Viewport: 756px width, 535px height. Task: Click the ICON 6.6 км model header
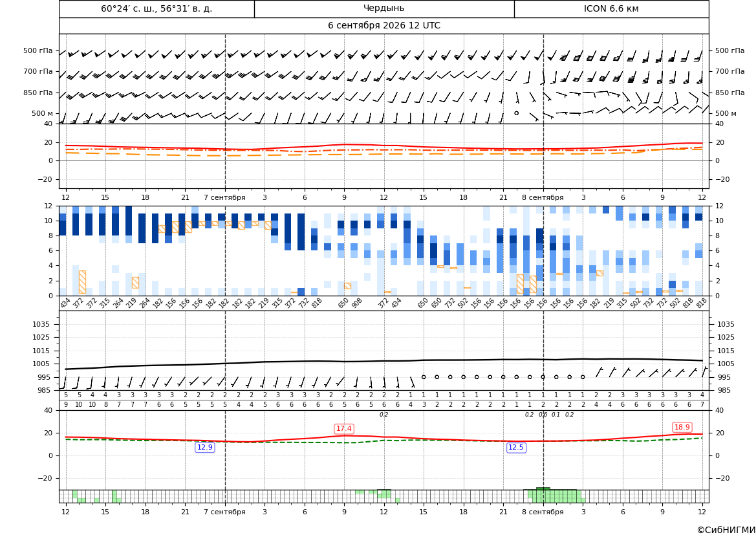[x=611, y=8]
